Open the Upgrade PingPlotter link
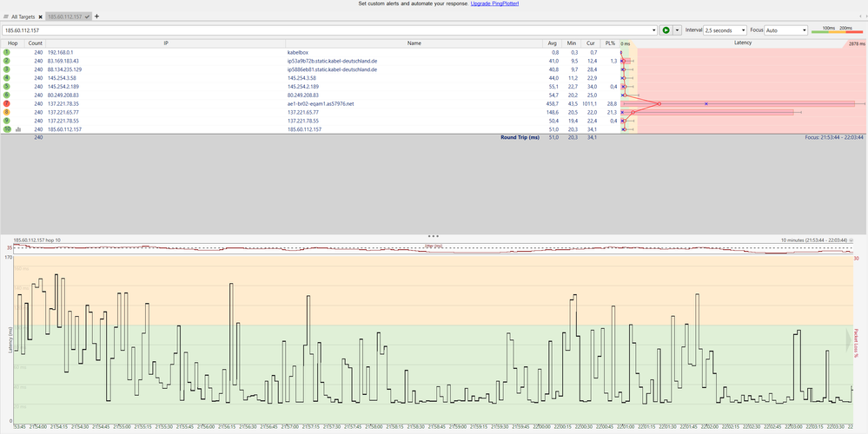Screen dimensions: 868x434 click(494, 3)
